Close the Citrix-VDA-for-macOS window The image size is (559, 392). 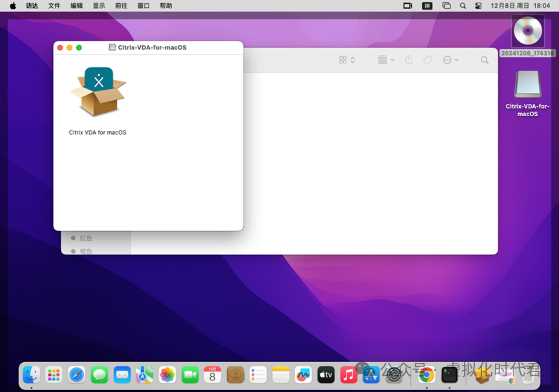coord(60,48)
